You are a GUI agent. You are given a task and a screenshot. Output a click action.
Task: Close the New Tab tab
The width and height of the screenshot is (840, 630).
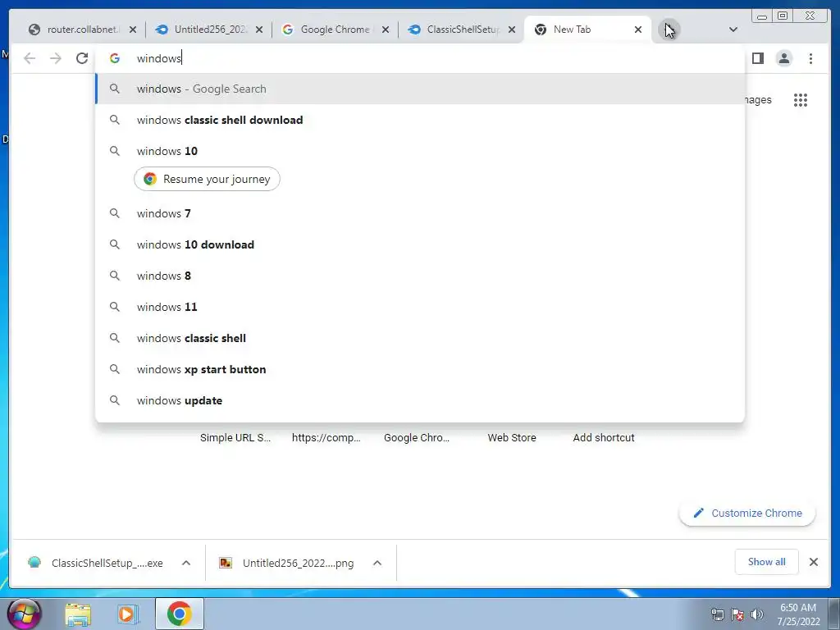click(x=638, y=30)
